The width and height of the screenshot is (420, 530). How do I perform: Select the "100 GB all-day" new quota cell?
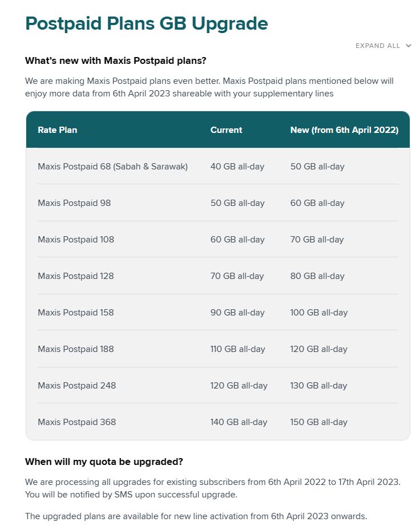tap(318, 313)
